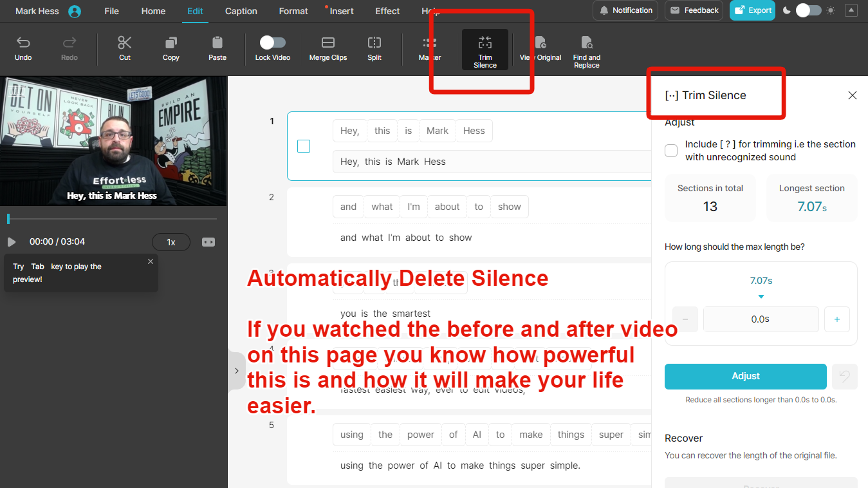Image resolution: width=868 pixels, height=488 pixels.
Task: Toggle the Lock Video switch
Action: 273,42
